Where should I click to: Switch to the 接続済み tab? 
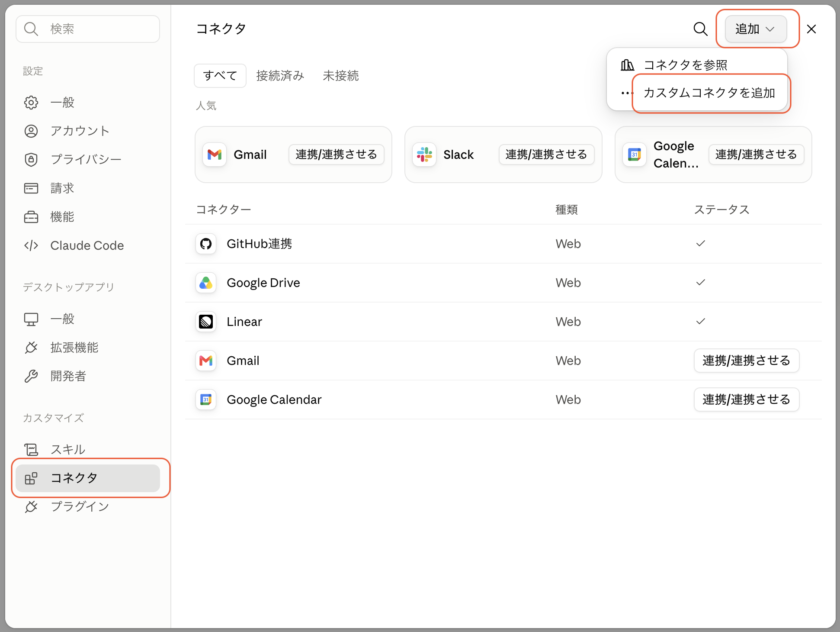(280, 76)
